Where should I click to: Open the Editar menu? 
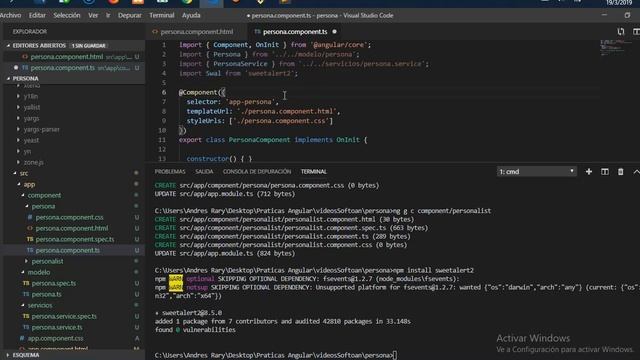pos(37,16)
